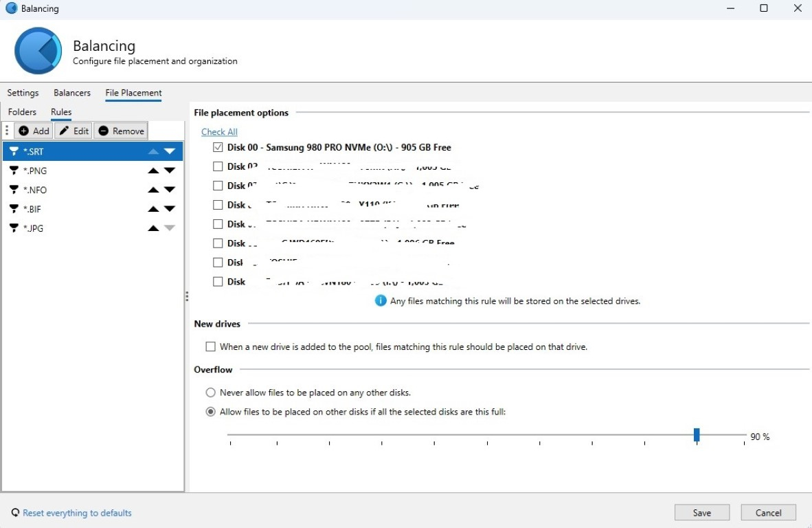812x528 pixels.
Task: Move the *.SRT rule down
Action: click(x=170, y=151)
